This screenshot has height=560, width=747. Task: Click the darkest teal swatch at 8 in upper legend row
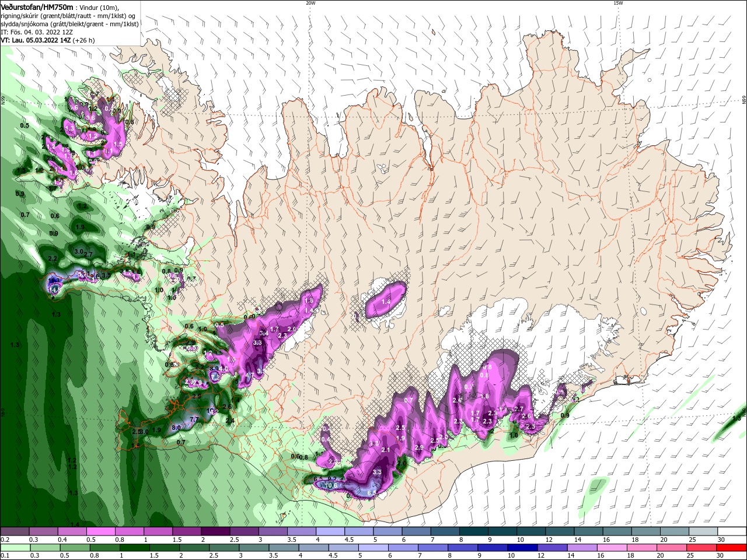click(x=473, y=531)
